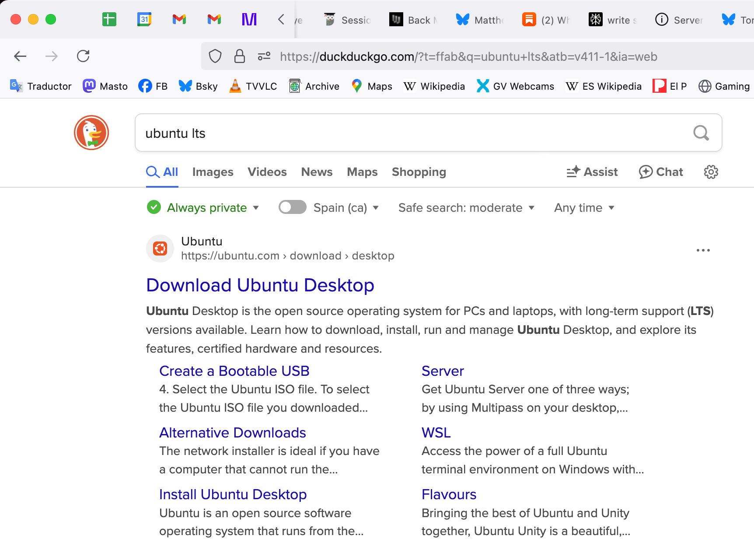Viewport: 754px width, 560px height.
Task: Open search settings gear
Action: [711, 172]
